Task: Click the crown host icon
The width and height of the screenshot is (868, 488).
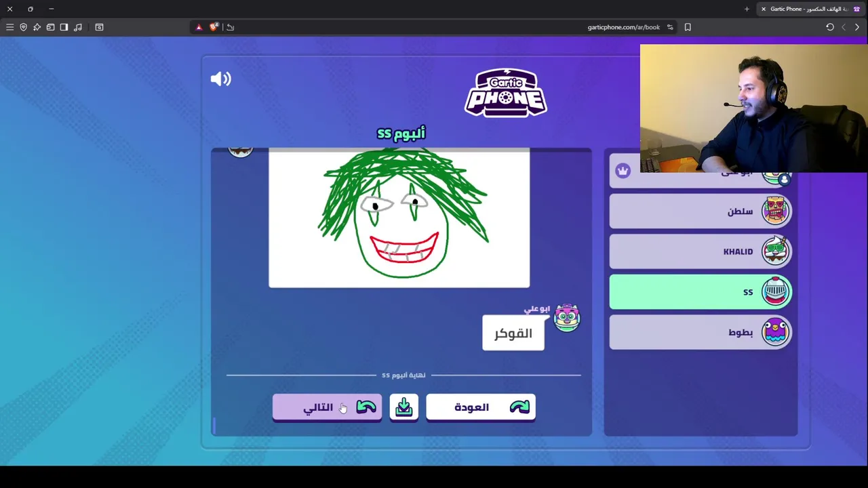Action: point(623,170)
